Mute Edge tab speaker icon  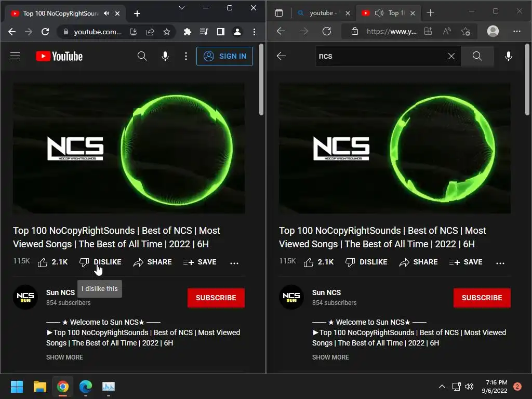point(379,13)
